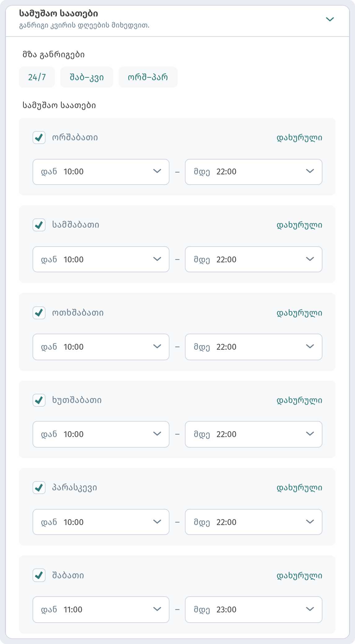The width and height of the screenshot is (355, 644).
Task: Open ორშაბათი start time dropdown
Action: click(x=101, y=172)
